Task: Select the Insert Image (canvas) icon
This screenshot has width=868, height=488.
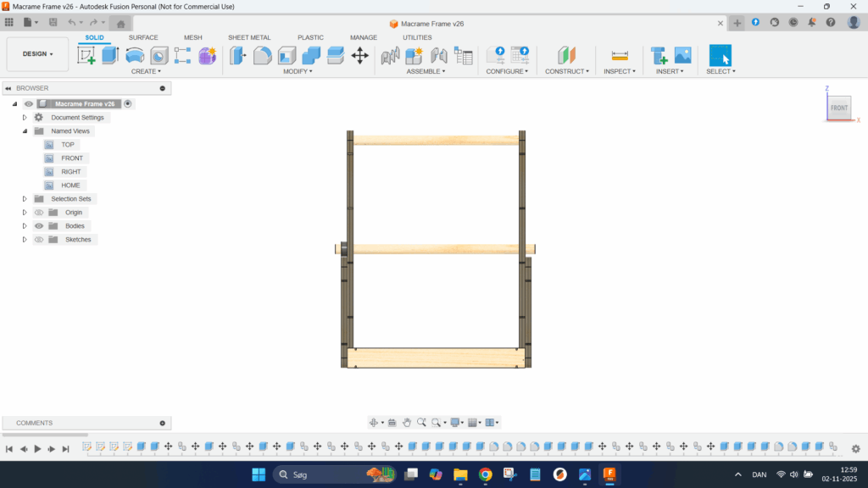Action: 682,56
